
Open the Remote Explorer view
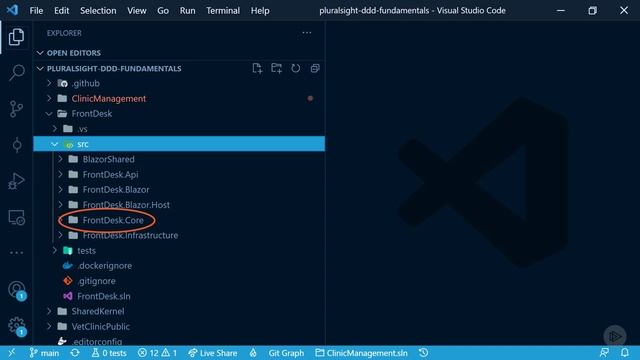click(x=16, y=217)
